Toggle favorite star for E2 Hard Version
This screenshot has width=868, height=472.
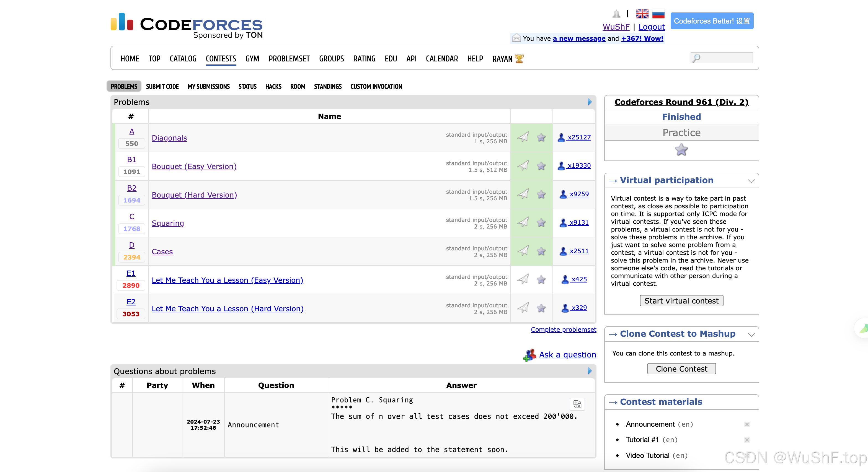[541, 308]
